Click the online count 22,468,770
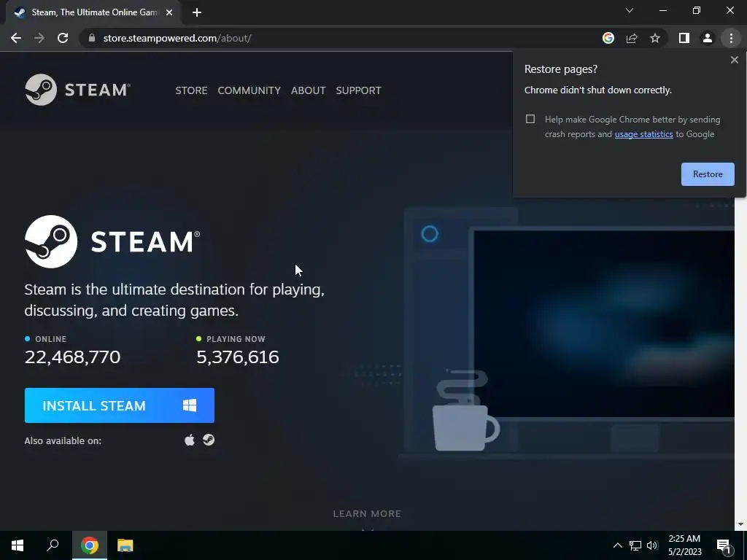Viewport: 747px width, 560px height. tap(72, 357)
